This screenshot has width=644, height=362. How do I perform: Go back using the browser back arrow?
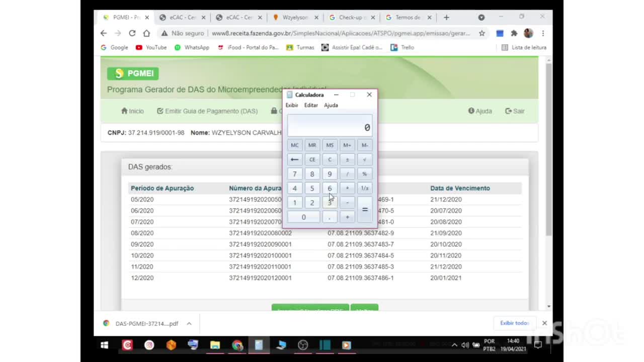coord(104,33)
